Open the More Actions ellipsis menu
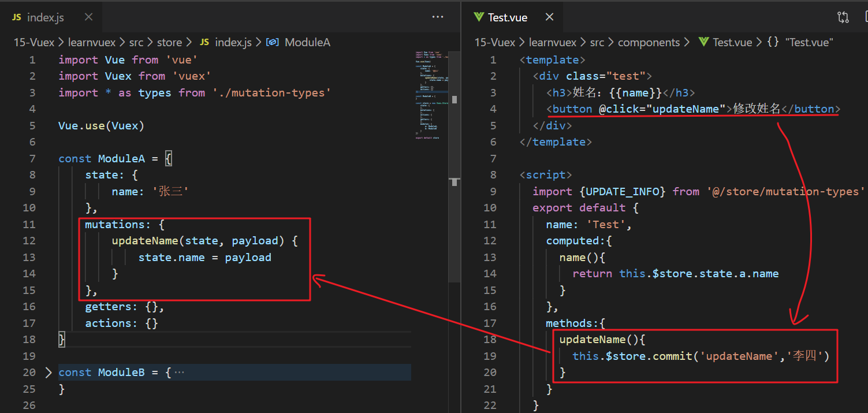 tap(438, 17)
